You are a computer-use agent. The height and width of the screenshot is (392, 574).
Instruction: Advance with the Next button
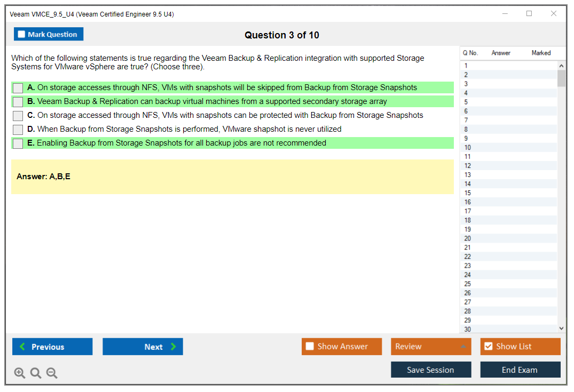click(x=143, y=347)
